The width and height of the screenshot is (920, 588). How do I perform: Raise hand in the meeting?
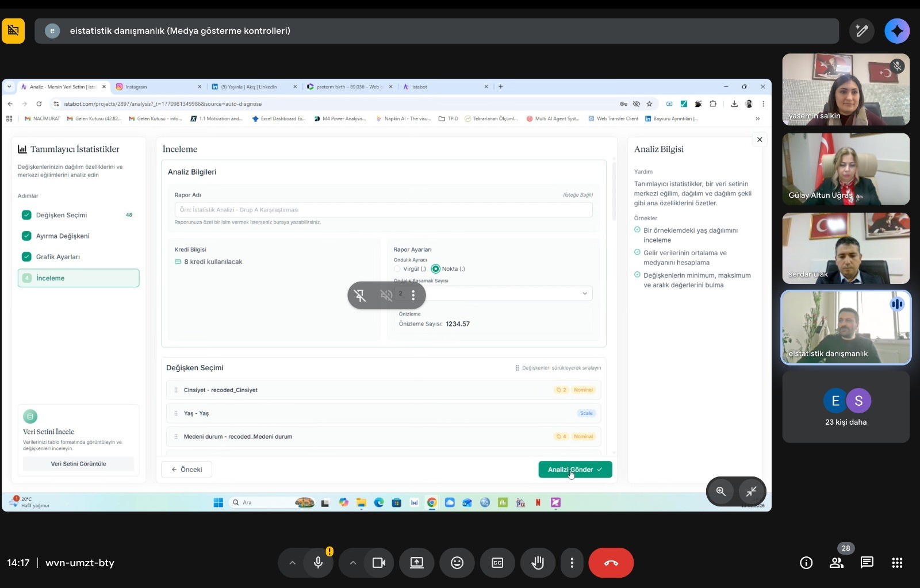538,563
